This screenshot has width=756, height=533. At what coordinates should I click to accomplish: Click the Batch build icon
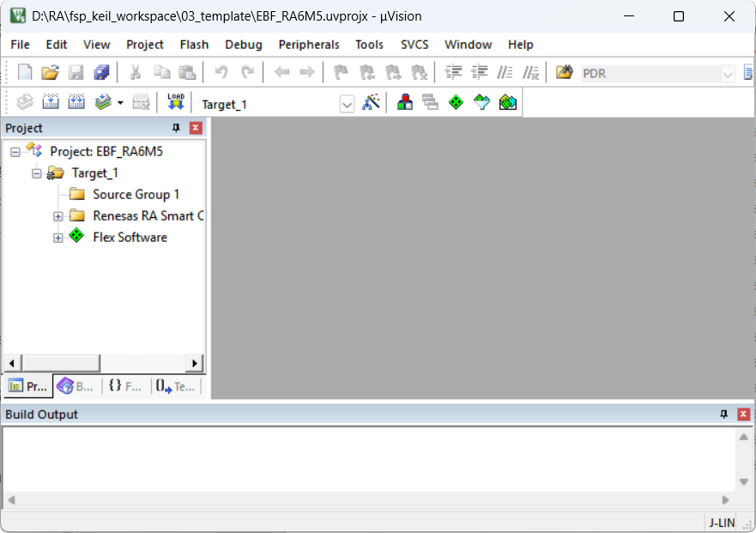(103, 102)
